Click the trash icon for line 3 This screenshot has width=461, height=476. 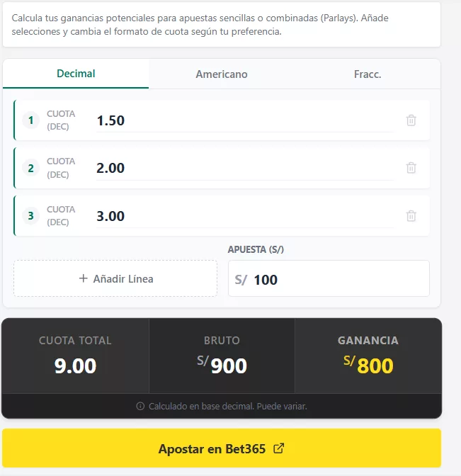pyautogui.click(x=411, y=216)
